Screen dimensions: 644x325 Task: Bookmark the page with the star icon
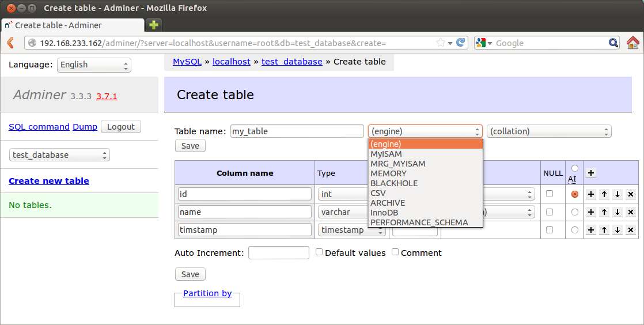click(441, 43)
